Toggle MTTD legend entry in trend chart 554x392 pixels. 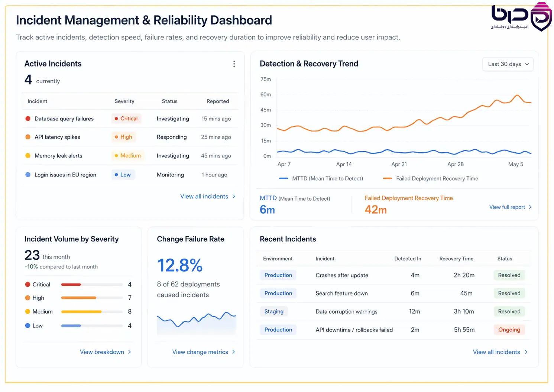pyautogui.click(x=321, y=178)
